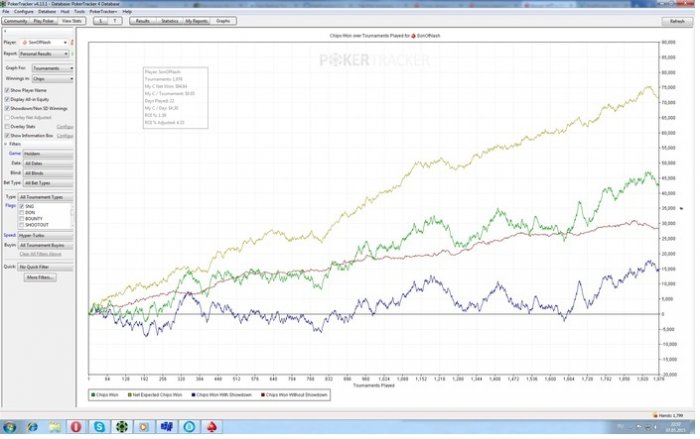This screenshot has height=439, width=700.
Task: Open the Hud menu
Action: click(x=65, y=12)
